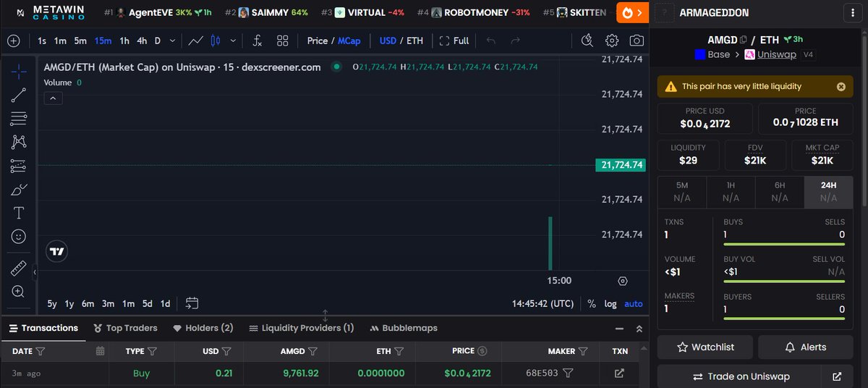The height and width of the screenshot is (388, 868).
Task: Filter transactions by DATE
Action: click(40, 351)
